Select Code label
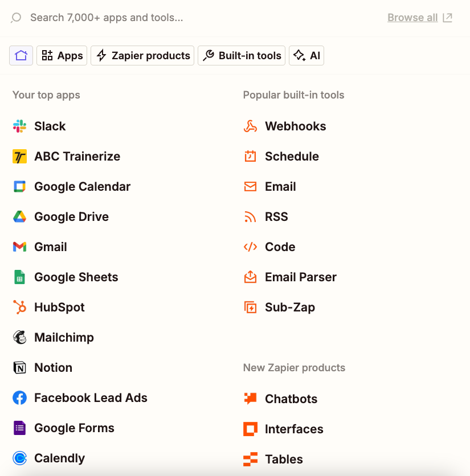Viewport: 470px width, 476px height. pos(280,247)
